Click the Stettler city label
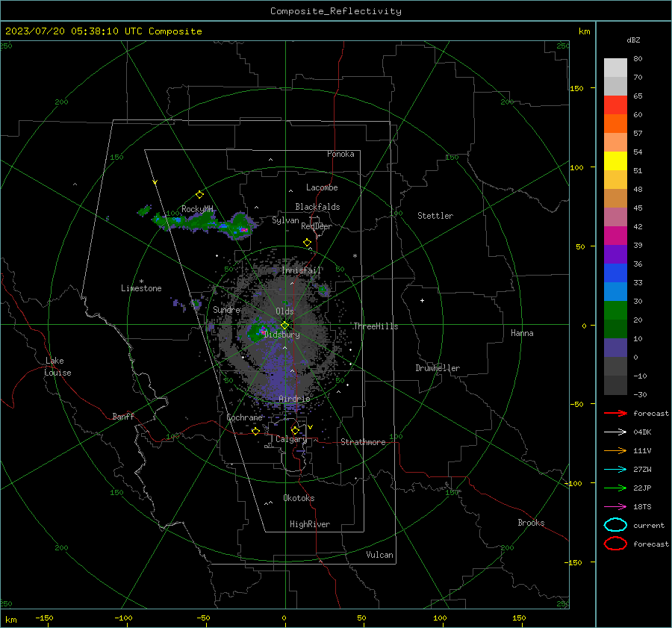 pos(435,216)
